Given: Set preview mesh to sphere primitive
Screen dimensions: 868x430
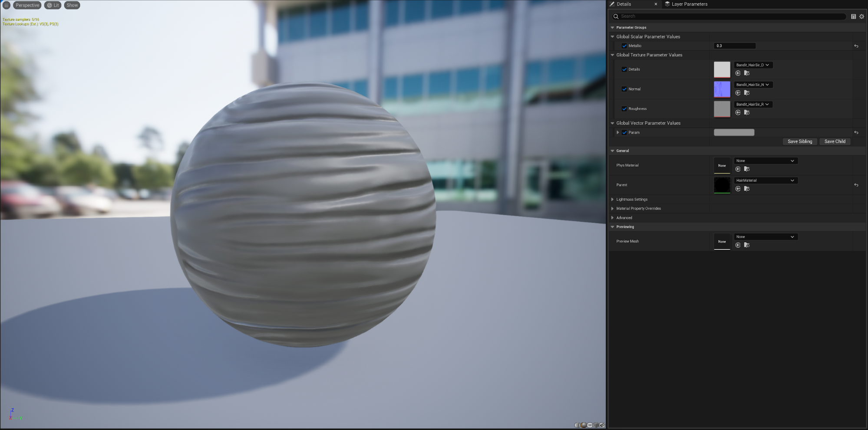Looking at the screenshot, I should 584,425.
